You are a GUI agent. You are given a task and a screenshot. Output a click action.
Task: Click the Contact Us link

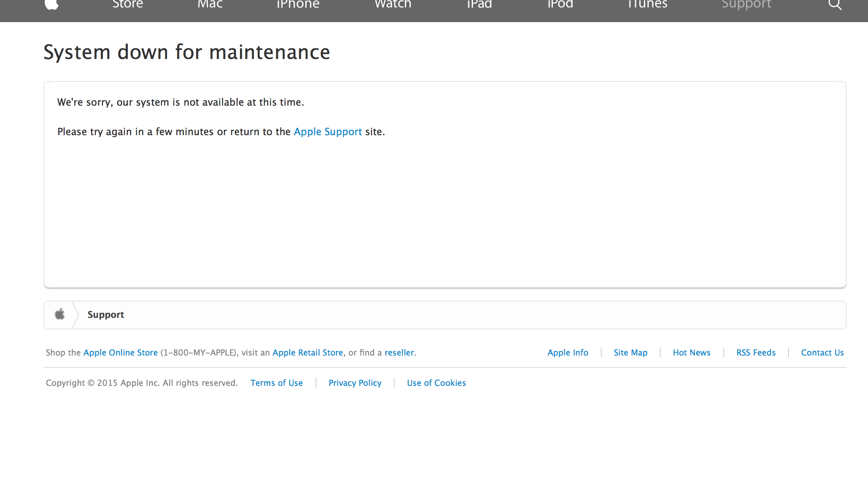coord(823,353)
